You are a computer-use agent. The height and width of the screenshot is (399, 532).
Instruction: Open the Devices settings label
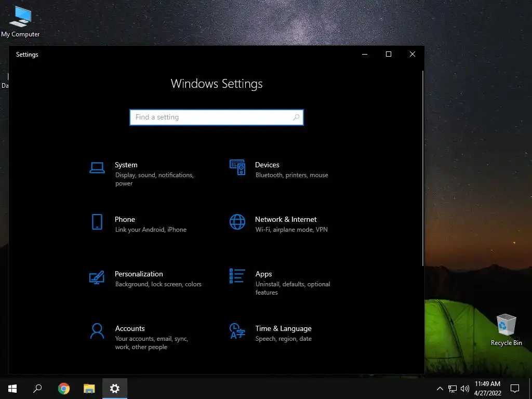coord(267,165)
